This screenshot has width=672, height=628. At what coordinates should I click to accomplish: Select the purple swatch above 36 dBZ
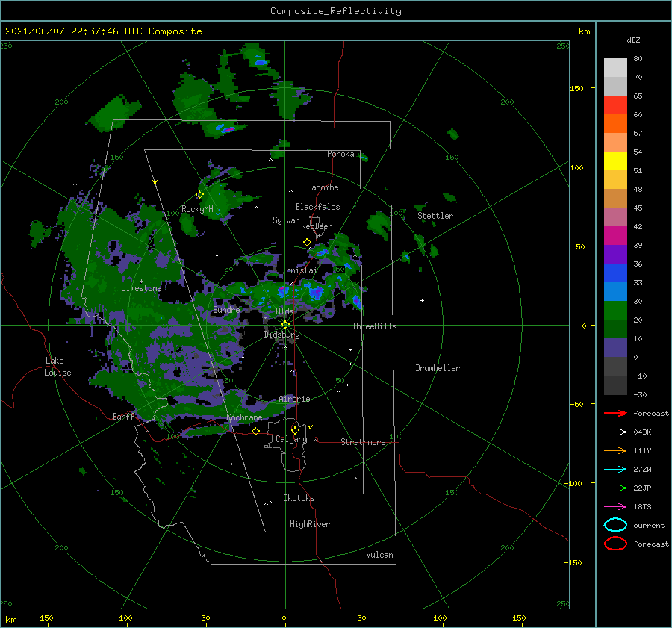(615, 255)
